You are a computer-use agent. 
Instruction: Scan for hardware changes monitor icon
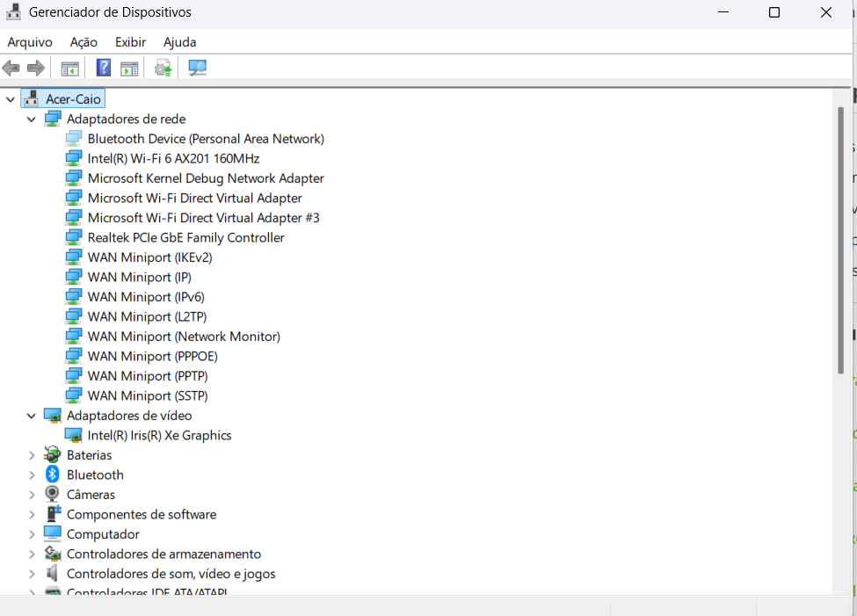click(x=197, y=68)
